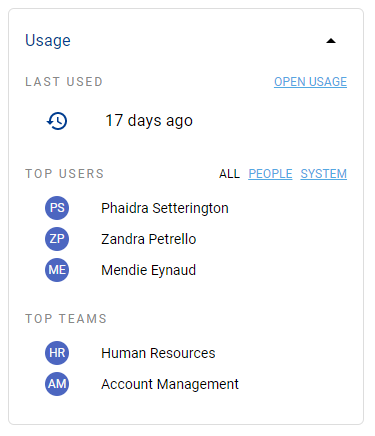Open the OPEN USAGE link

pyautogui.click(x=310, y=82)
